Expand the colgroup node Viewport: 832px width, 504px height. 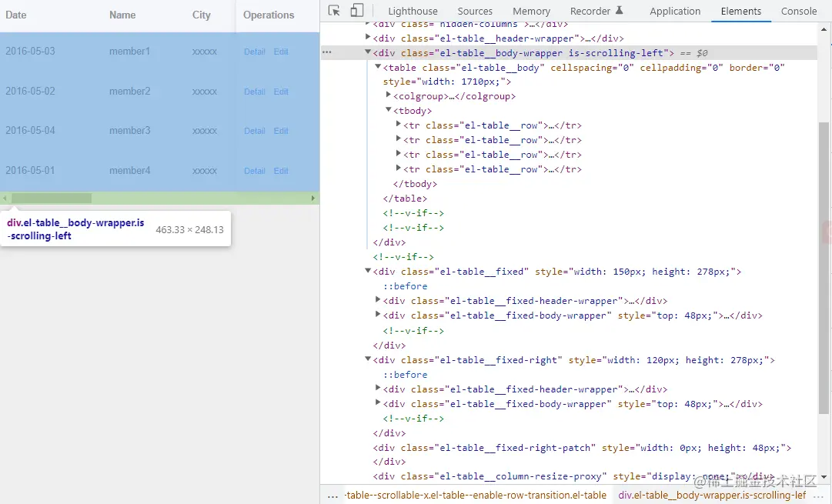tap(389, 95)
